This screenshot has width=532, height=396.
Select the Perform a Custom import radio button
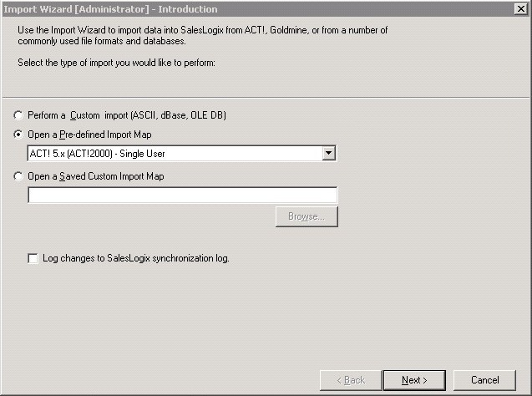pyautogui.click(x=18, y=115)
